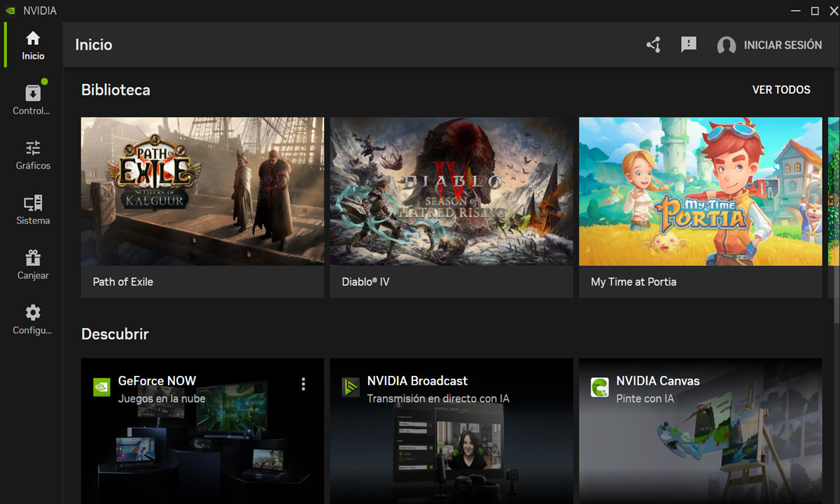The width and height of the screenshot is (840, 504).
Task: Switch to the Canjear section
Action: point(32,264)
